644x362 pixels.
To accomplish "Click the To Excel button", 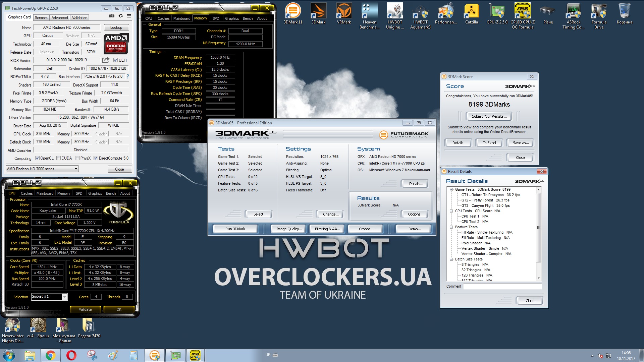I will 489,143.
